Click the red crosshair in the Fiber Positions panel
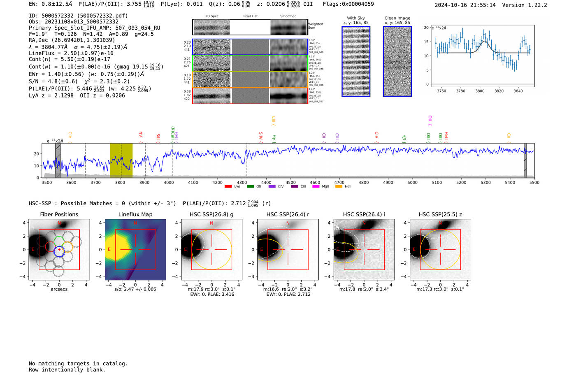 [59, 250]
